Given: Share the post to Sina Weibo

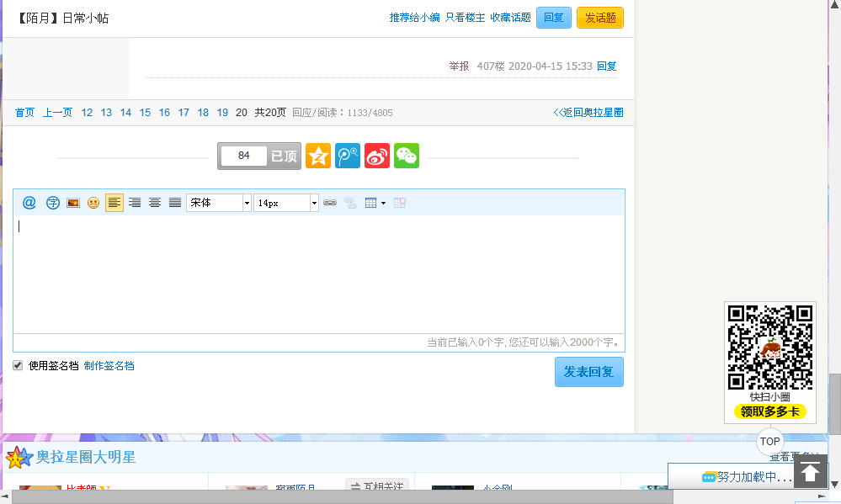Looking at the screenshot, I should (x=377, y=156).
